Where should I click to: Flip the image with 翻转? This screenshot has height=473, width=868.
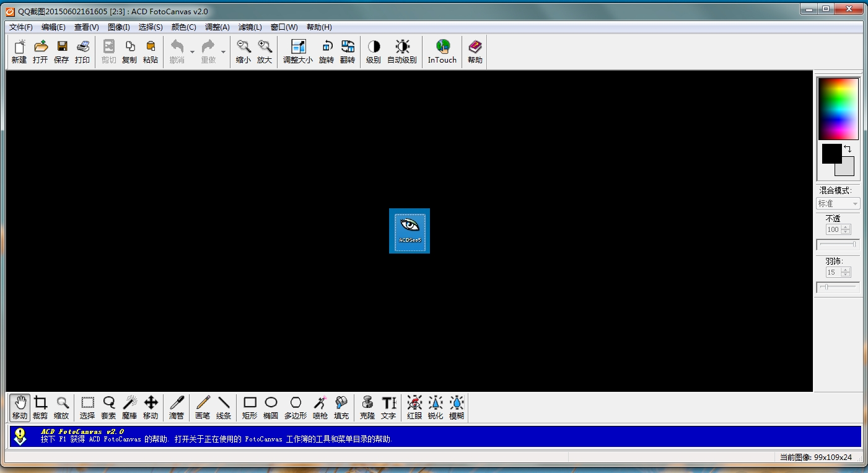click(348, 51)
